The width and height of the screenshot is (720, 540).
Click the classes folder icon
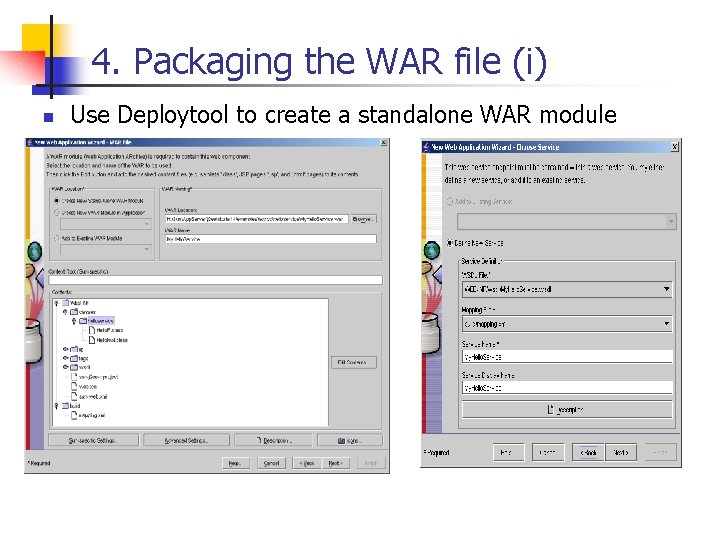[74, 312]
